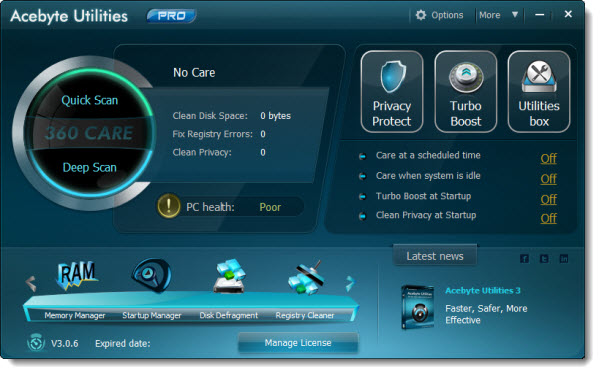Launch the Turbo Boost tool
The width and height of the screenshot is (600, 374).
[466, 92]
